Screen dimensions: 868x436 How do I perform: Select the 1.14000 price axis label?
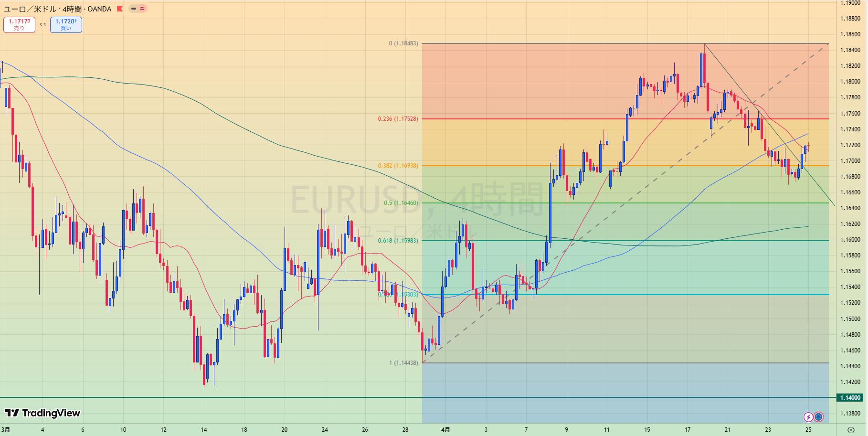tap(850, 397)
